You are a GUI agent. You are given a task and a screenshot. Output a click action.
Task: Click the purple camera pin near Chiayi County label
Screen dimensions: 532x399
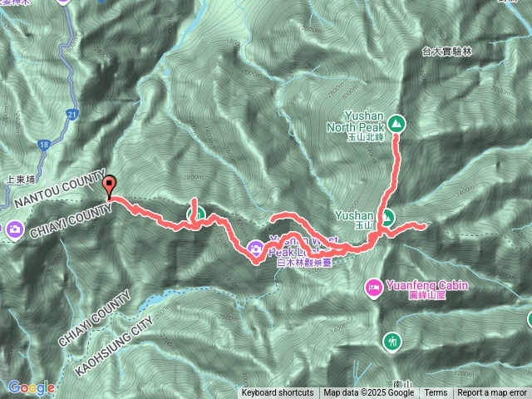pos(15,229)
